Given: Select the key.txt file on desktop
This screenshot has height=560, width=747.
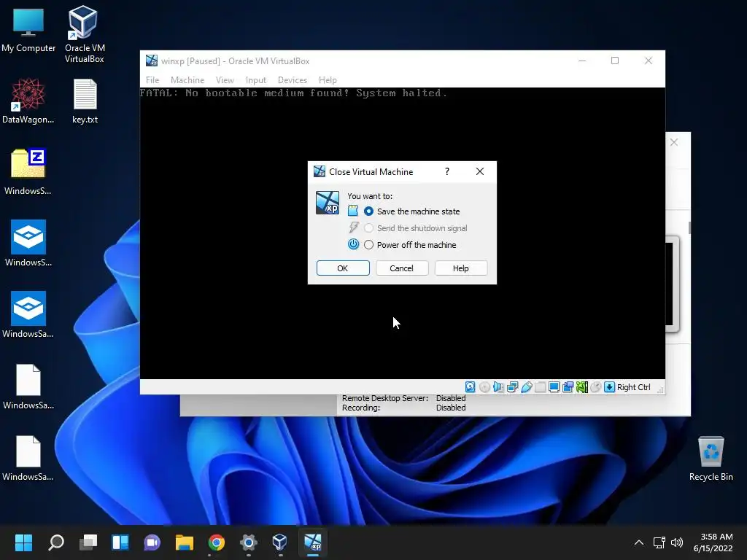Looking at the screenshot, I should point(85,101).
